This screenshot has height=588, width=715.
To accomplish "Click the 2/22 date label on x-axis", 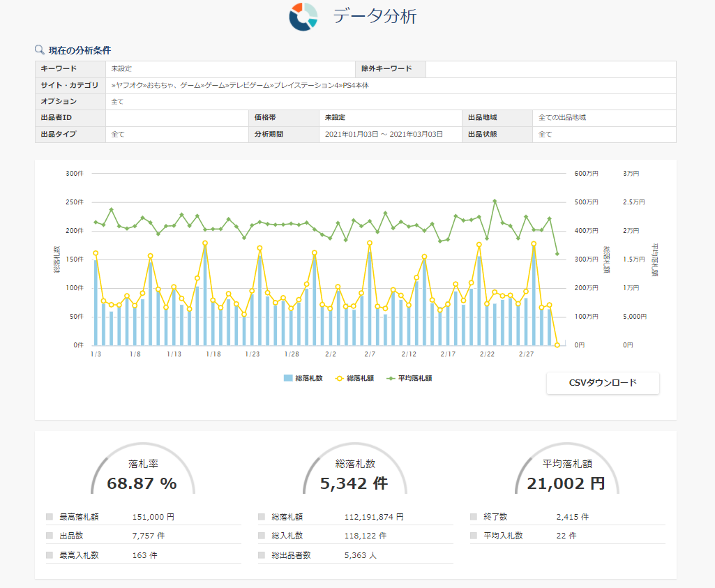I will (487, 354).
